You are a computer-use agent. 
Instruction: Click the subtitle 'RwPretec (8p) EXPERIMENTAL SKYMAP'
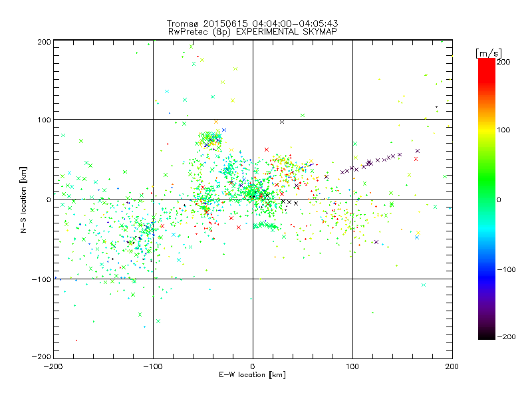point(252,32)
